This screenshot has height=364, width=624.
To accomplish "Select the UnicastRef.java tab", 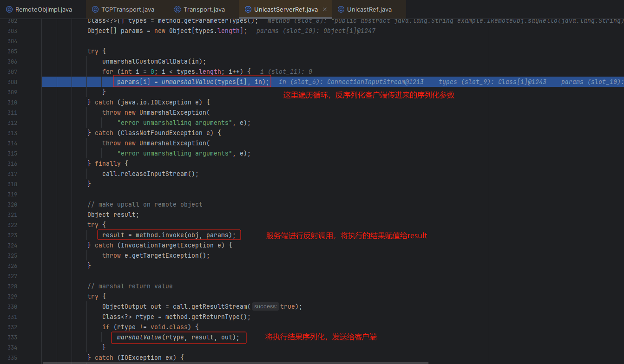I will (369, 9).
